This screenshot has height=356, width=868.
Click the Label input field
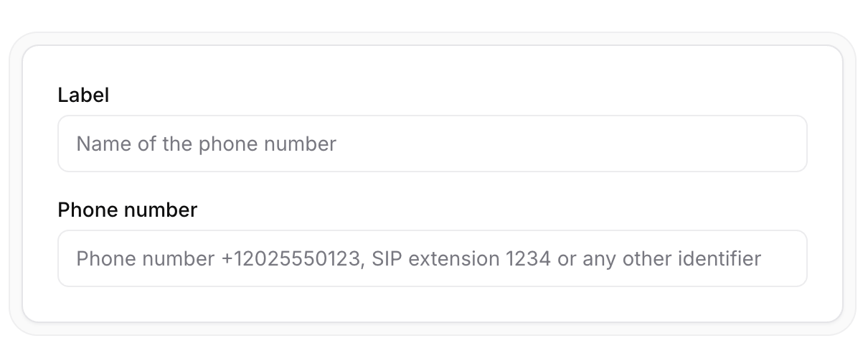(432, 144)
